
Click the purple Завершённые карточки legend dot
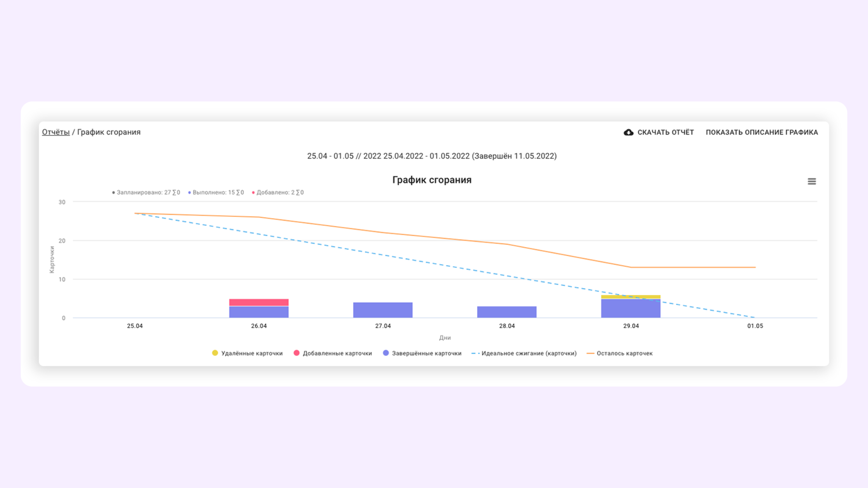(386, 353)
